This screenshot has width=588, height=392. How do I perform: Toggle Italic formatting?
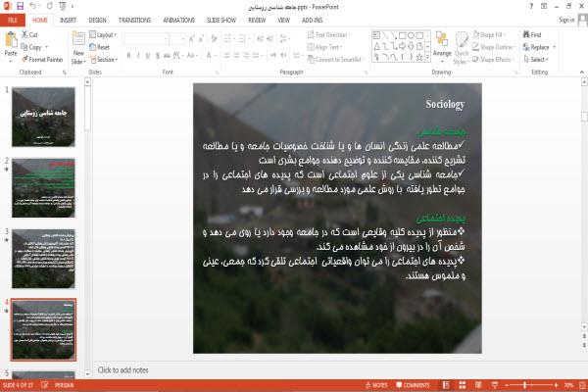(x=138, y=56)
